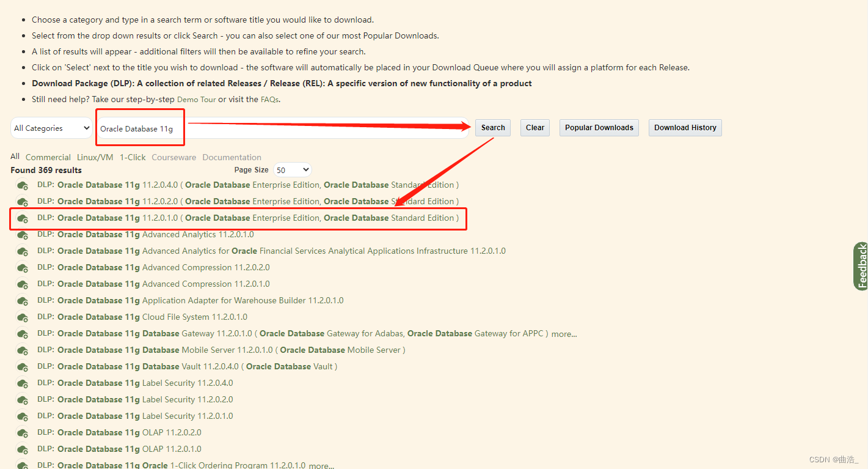Image resolution: width=868 pixels, height=469 pixels.
Task: Click cloud icon beside Database 11g 11.2.0.2.0 package
Action: click(x=23, y=202)
